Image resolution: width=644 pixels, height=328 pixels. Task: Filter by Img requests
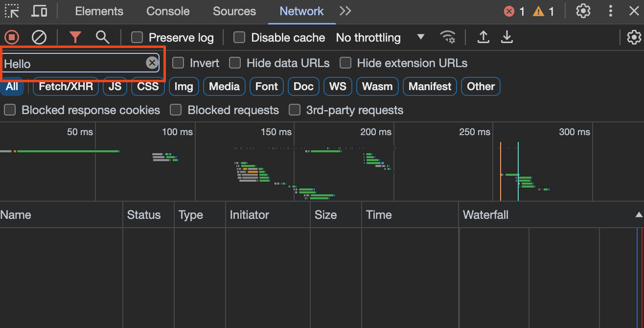(x=184, y=87)
